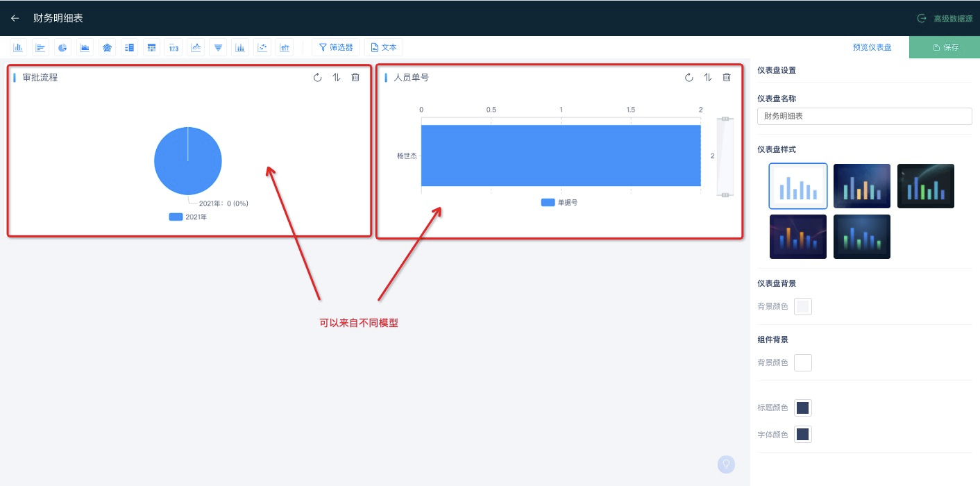This screenshot has height=486, width=980.
Task: Click the top handle of bar chart zoom slider
Action: point(725,119)
